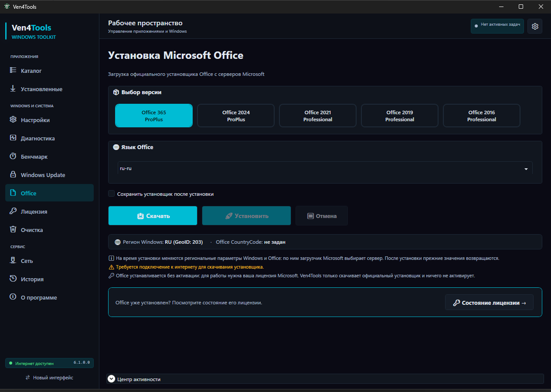Viewport: 551px width, 392px height.
Task: Switch to the Лицензия section
Action: (x=49, y=211)
